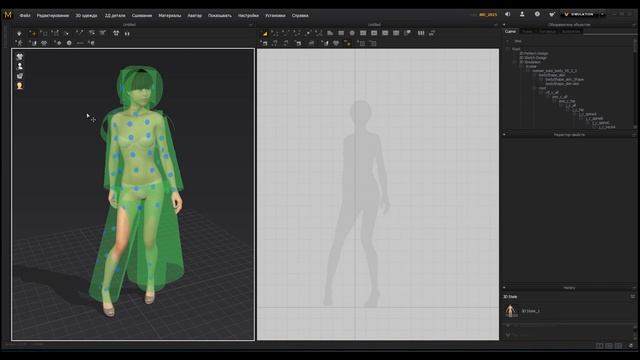The height and width of the screenshot is (360, 640).
Task: Open the Сшивание menu
Action: [142, 16]
